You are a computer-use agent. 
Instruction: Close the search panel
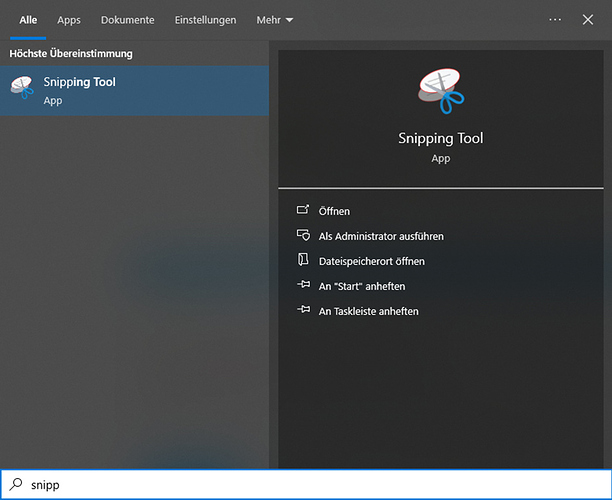(588, 20)
